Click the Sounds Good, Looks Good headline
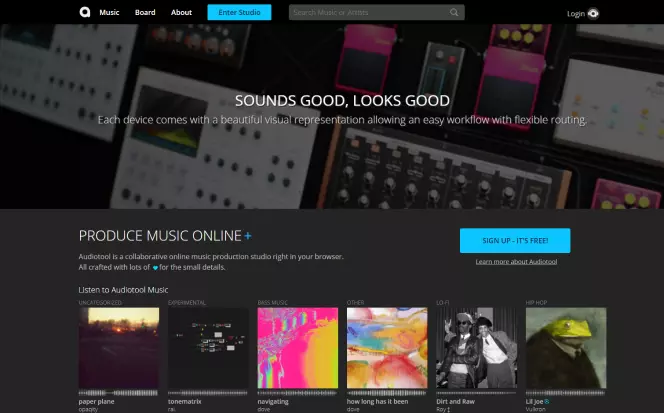 pyautogui.click(x=342, y=101)
